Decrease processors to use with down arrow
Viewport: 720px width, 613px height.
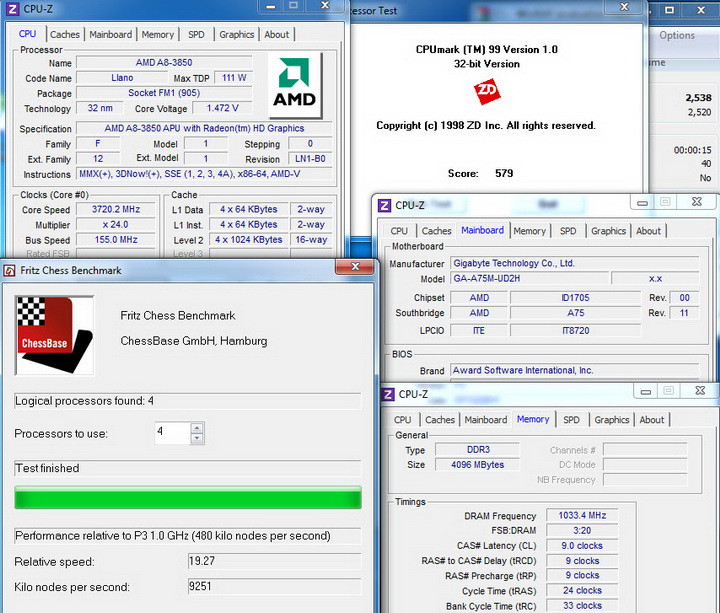197,438
